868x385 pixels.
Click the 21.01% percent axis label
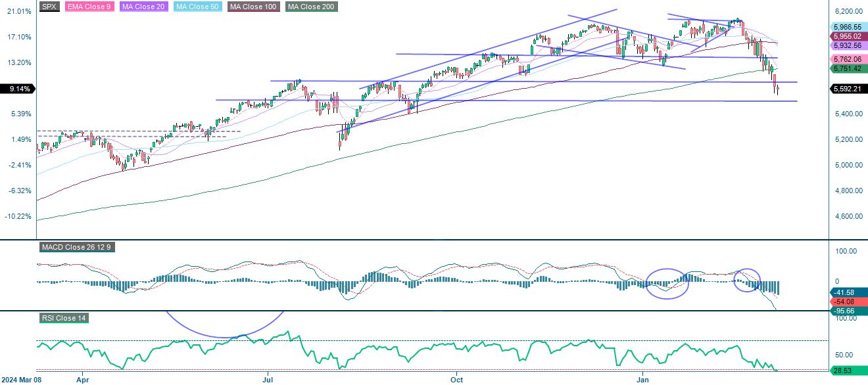(20, 12)
